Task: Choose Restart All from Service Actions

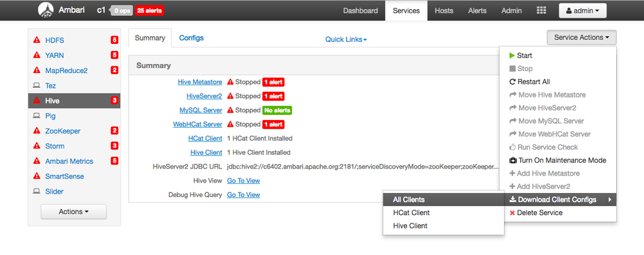Action: point(558,82)
